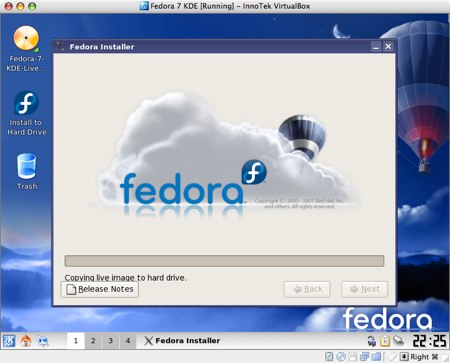
Task: Switch to virtual desktop 2
Action: (93, 341)
